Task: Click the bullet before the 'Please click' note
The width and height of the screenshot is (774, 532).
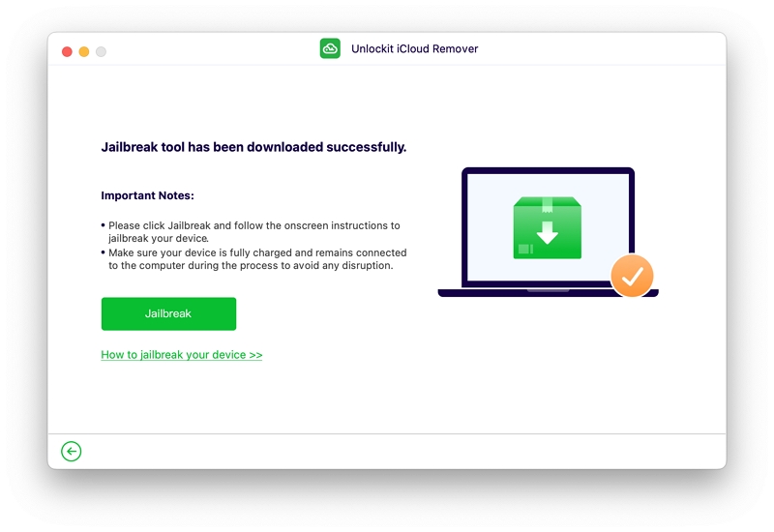Action: tap(104, 225)
